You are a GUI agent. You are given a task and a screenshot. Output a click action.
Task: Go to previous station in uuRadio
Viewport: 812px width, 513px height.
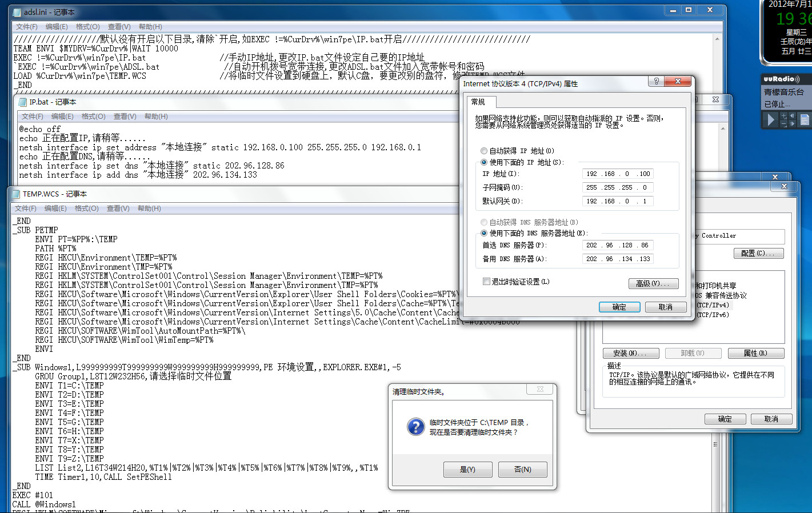[793, 116]
